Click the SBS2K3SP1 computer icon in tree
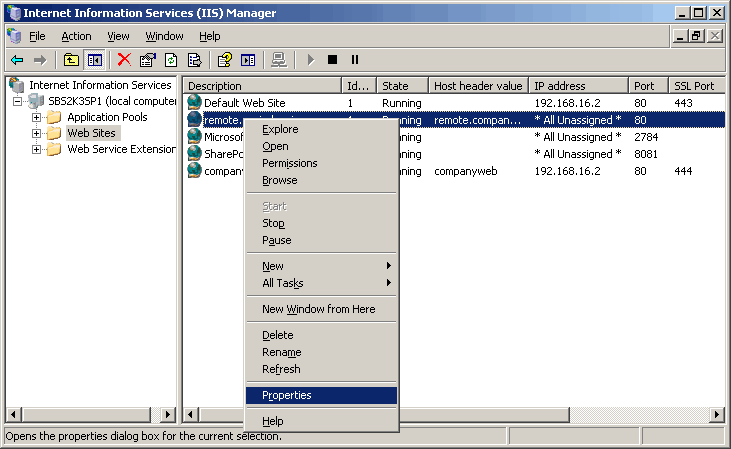The width and height of the screenshot is (731, 449). click(x=36, y=101)
